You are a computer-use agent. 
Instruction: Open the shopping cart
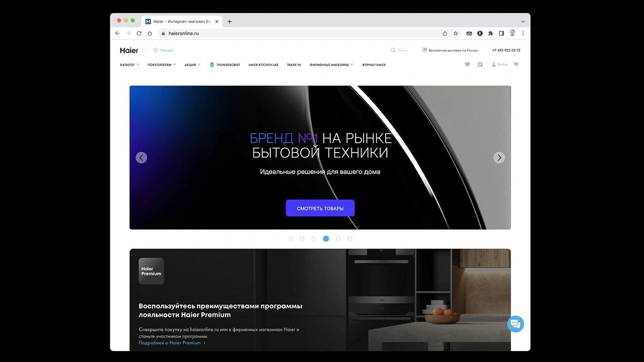[x=516, y=64]
